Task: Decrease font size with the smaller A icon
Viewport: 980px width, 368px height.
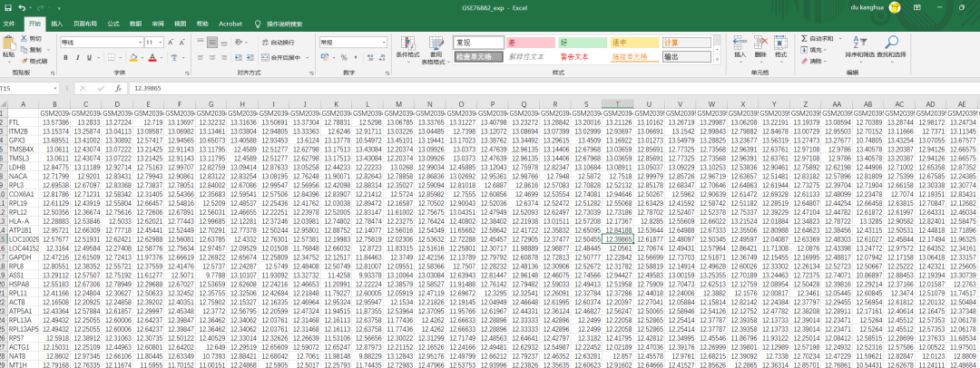Action: tap(180, 43)
